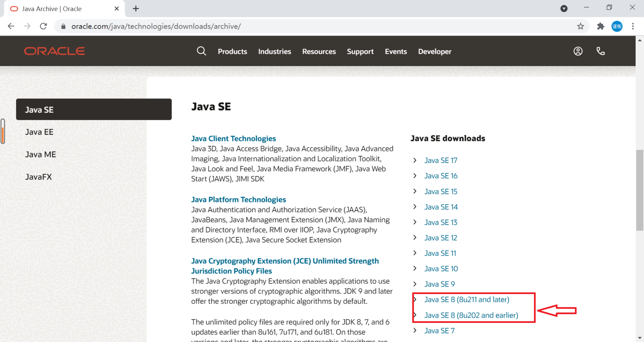Click the Chrome profile avatar
Image resolution: width=644 pixels, height=342 pixels.
tap(617, 26)
